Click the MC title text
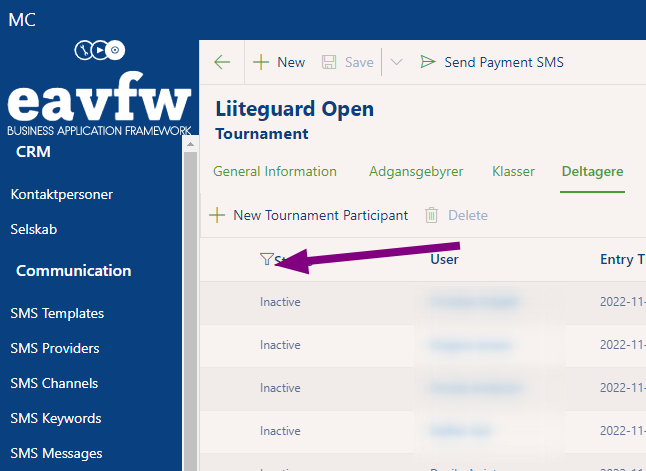 pos(22,20)
